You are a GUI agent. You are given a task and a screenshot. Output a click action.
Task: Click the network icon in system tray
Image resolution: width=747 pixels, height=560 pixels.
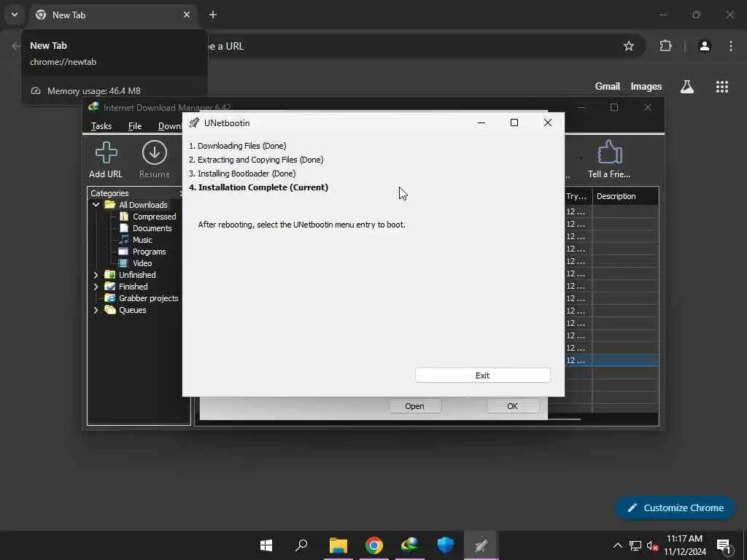pos(635,545)
